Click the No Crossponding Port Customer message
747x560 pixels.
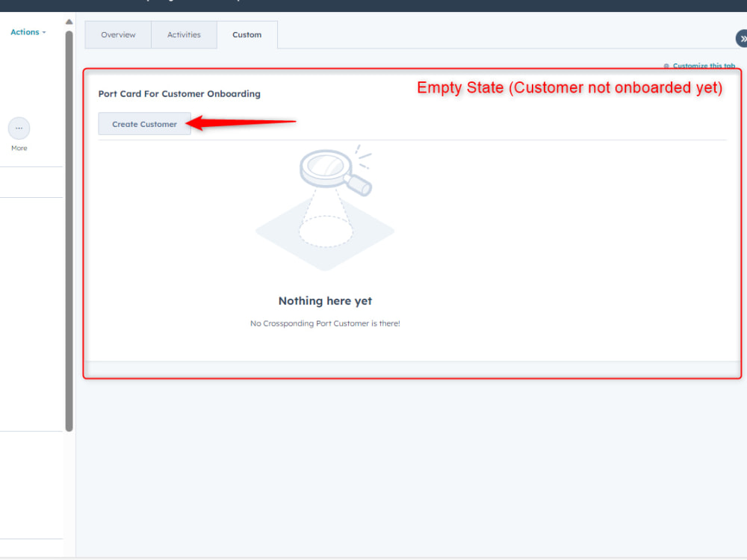pos(325,323)
